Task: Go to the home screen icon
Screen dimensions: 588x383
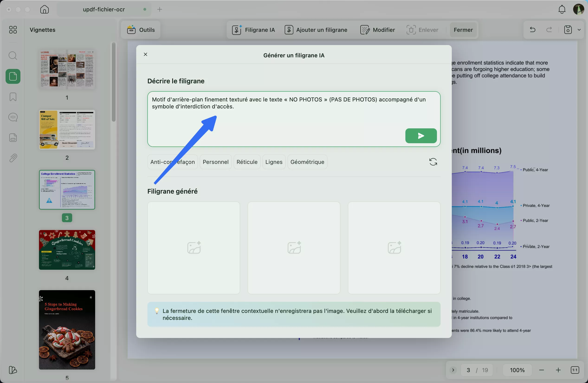Action: point(45,9)
